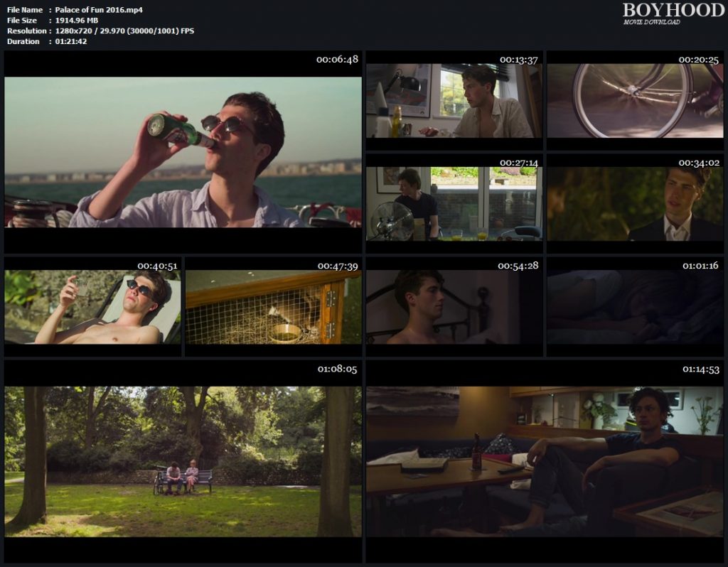The height and width of the screenshot is (567, 728).
Task: Click the BOYHOOD logo in the header
Action: click(672, 10)
